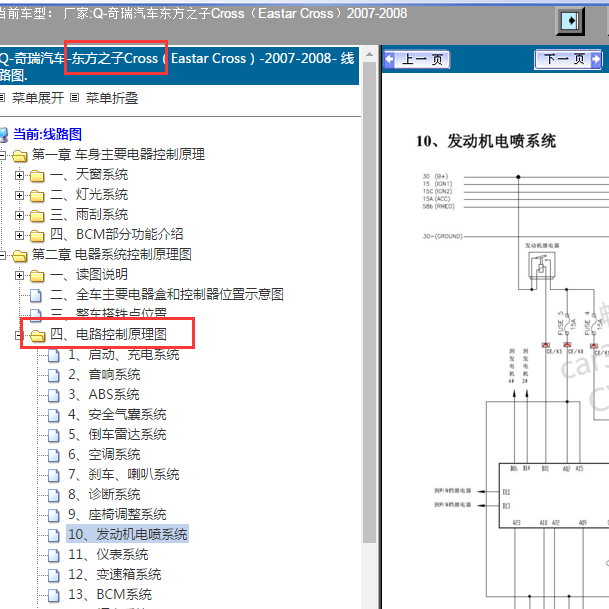The width and height of the screenshot is (609, 609).
Task: Expand the 一、天窗系统 node
Action: point(19,175)
